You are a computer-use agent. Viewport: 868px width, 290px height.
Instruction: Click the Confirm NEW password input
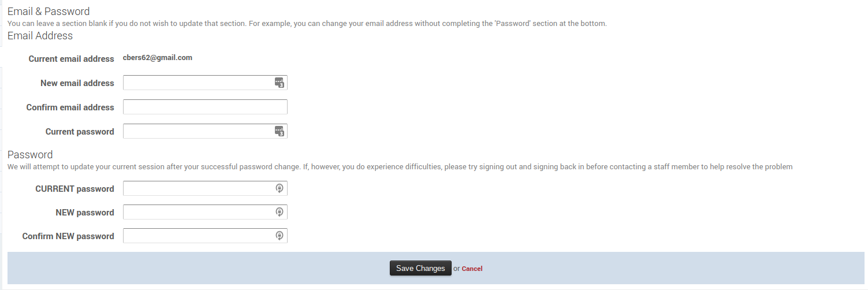(198, 236)
